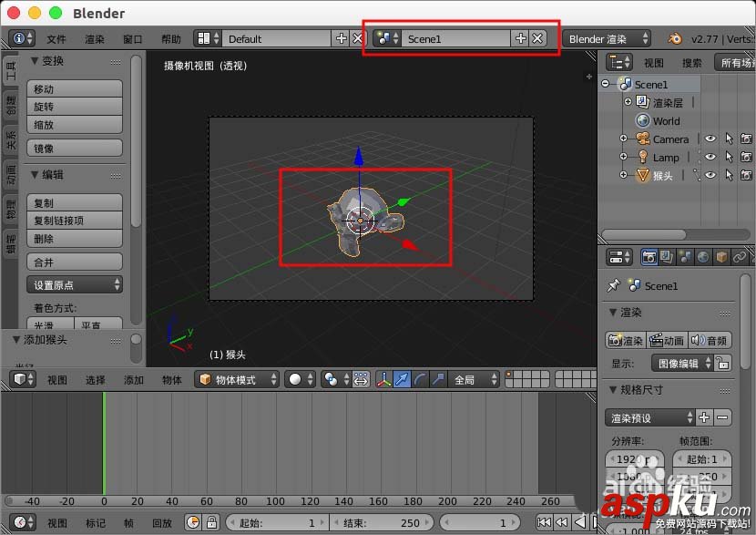Select the World item in outliner
756x535 pixels.
(666, 120)
